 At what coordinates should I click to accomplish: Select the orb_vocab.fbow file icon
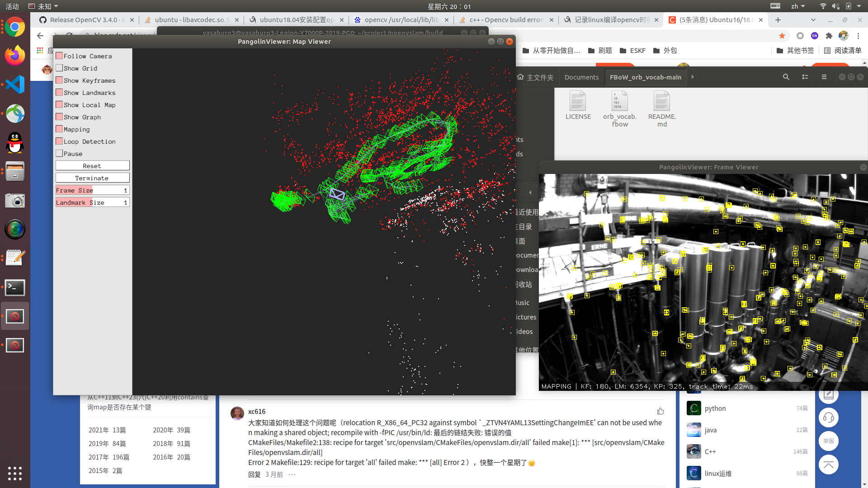pos(619,101)
